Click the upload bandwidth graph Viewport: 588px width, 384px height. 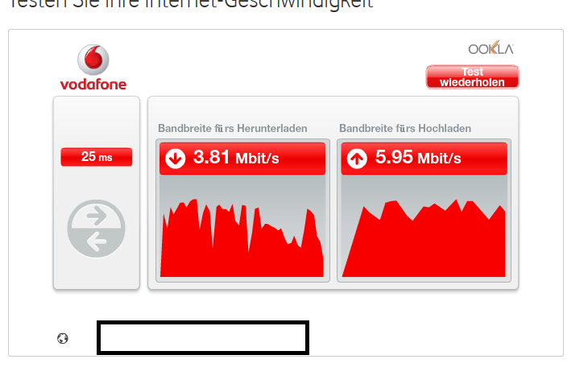pos(424,226)
